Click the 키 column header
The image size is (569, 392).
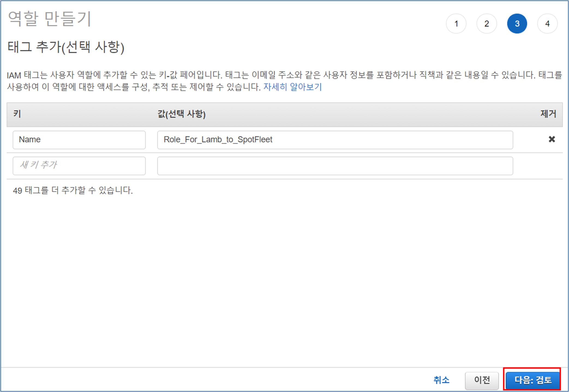click(x=17, y=114)
